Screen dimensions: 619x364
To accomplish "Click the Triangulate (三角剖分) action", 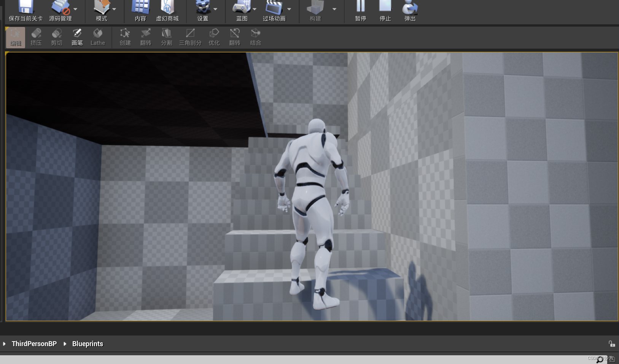I will (x=190, y=37).
